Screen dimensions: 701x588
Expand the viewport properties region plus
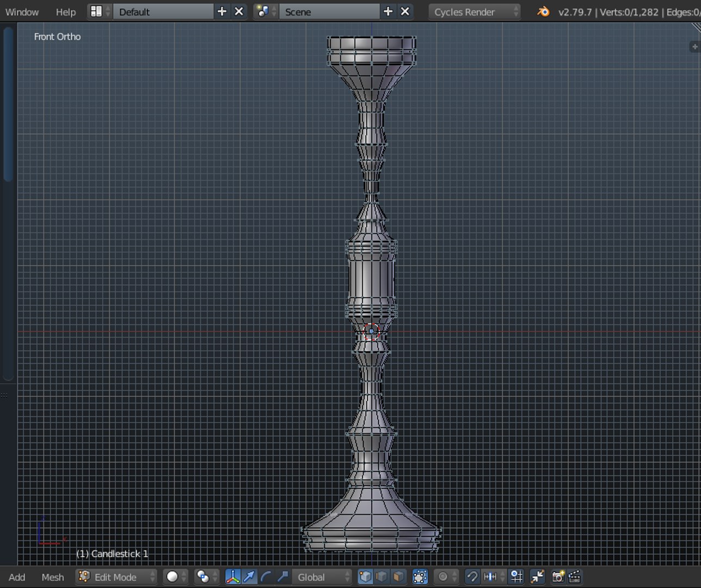point(694,47)
